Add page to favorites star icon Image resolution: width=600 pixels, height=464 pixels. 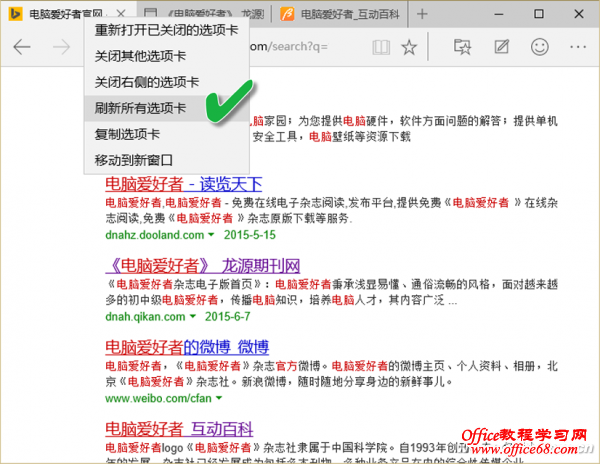click(x=409, y=47)
